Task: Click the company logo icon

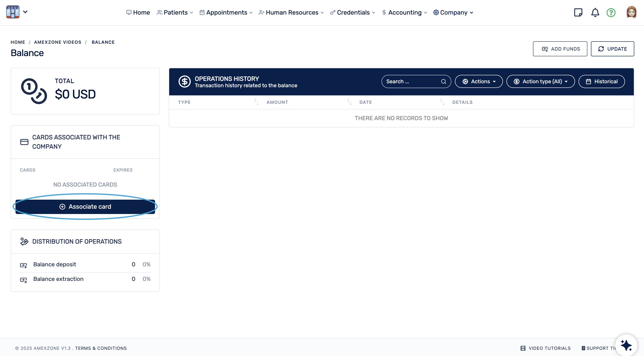Action: (x=13, y=12)
